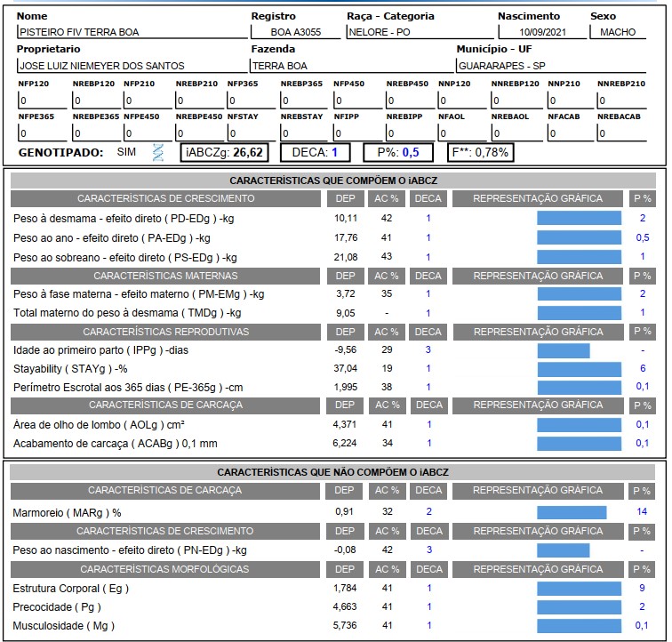
Task: Click the blue bar for Idade ao primeiro parto
Action: (x=564, y=350)
